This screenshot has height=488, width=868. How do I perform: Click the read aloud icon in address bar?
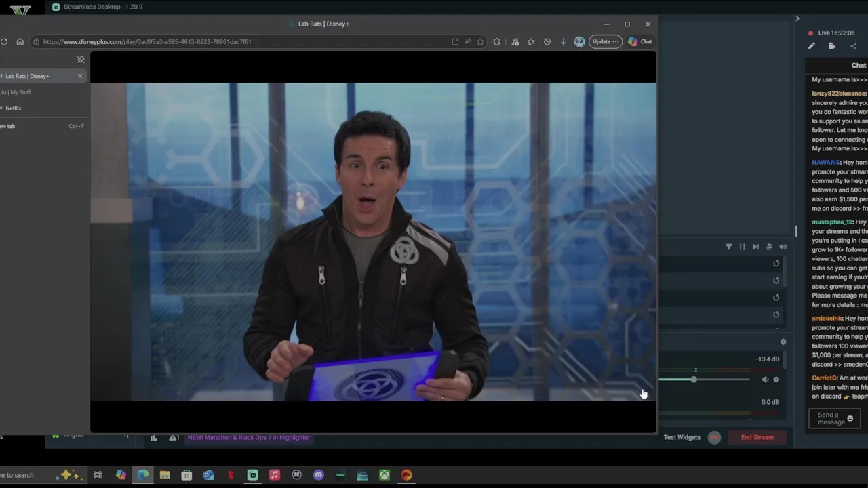point(468,41)
